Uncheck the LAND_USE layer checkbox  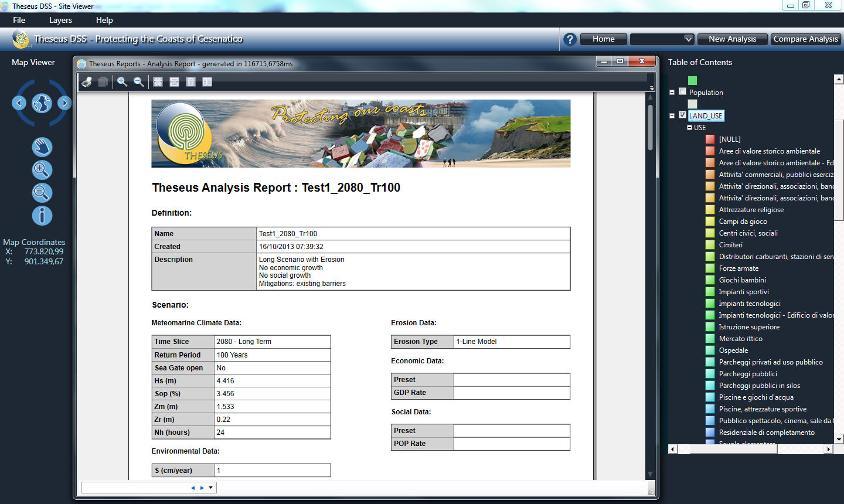pyautogui.click(x=682, y=115)
